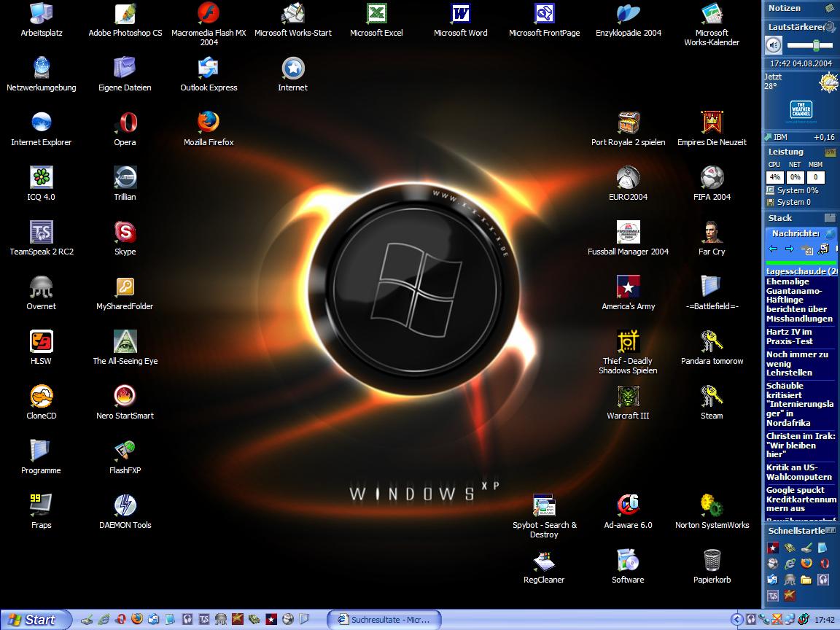The width and height of the screenshot is (840, 630).
Task: Select the Far Cry game icon
Action: coord(712,232)
